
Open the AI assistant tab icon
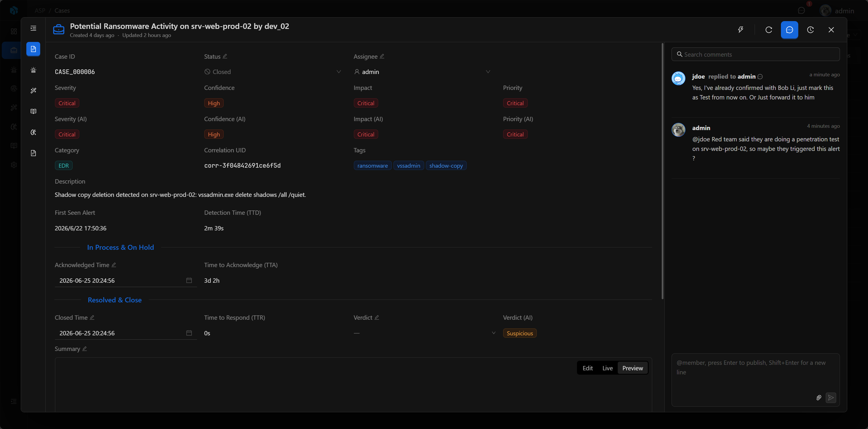[x=33, y=132]
